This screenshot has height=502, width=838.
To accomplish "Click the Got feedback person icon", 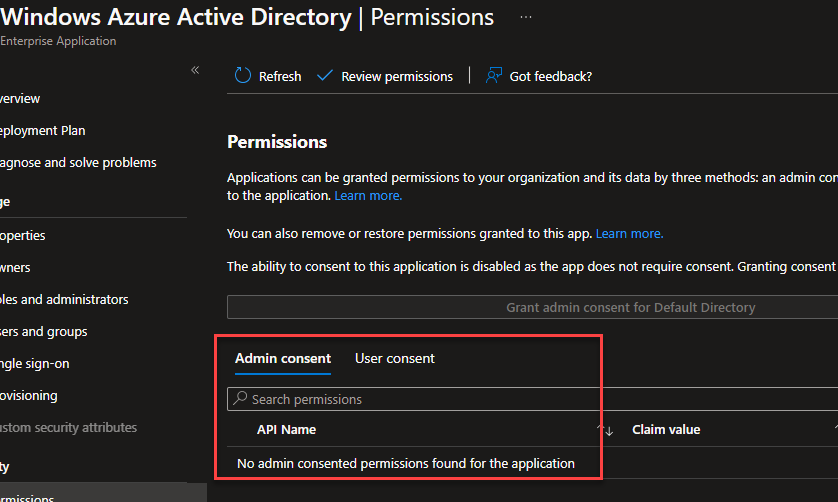I will pos(493,75).
